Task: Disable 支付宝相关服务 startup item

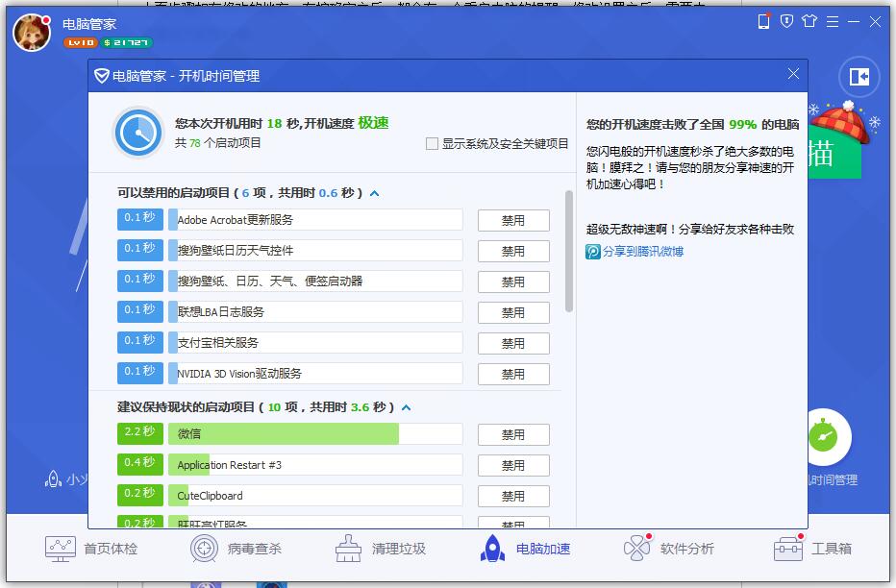Action: 513,344
